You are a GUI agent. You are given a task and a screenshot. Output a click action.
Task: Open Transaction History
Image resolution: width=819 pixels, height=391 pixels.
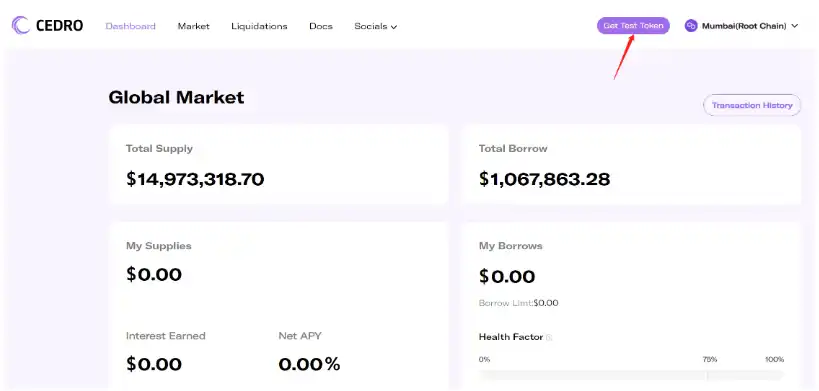tap(752, 105)
